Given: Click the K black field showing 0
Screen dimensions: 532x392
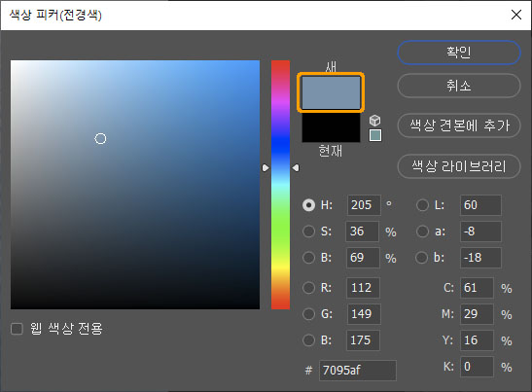Looking at the screenshot, I should coord(477,367).
